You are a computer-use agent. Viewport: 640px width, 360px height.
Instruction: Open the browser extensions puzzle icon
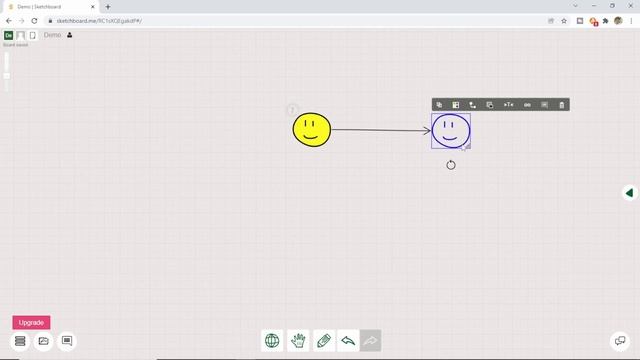point(606,21)
